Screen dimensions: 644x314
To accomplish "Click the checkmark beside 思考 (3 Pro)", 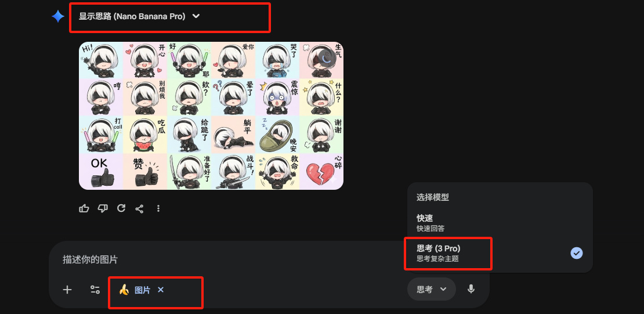I will pos(577,252).
